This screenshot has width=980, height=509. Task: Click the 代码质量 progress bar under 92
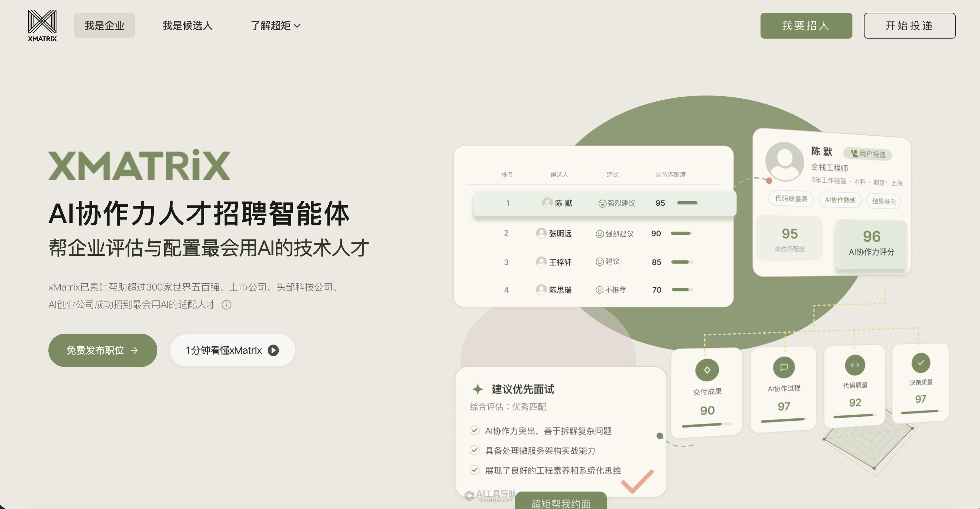click(x=855, y=416)
